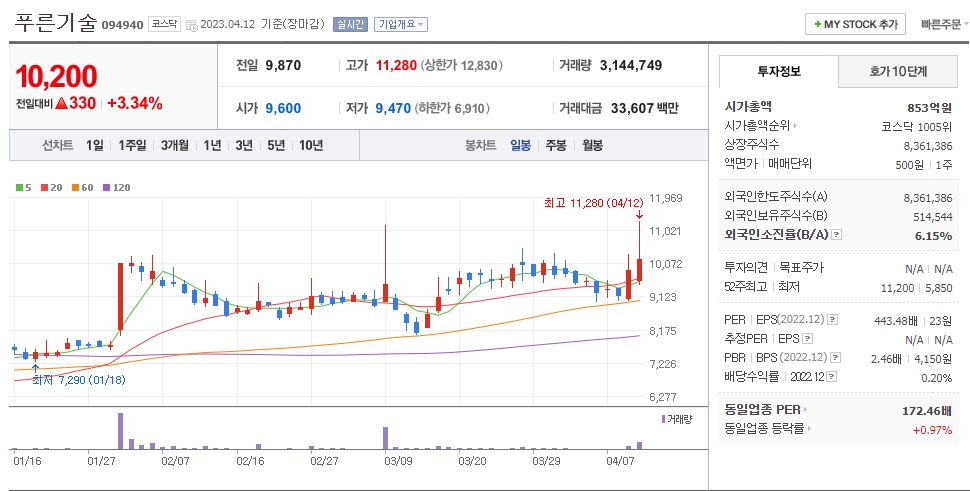
Task: Click the 최고 11,280 (04/12) chart marker
Action: click(593, 203)
